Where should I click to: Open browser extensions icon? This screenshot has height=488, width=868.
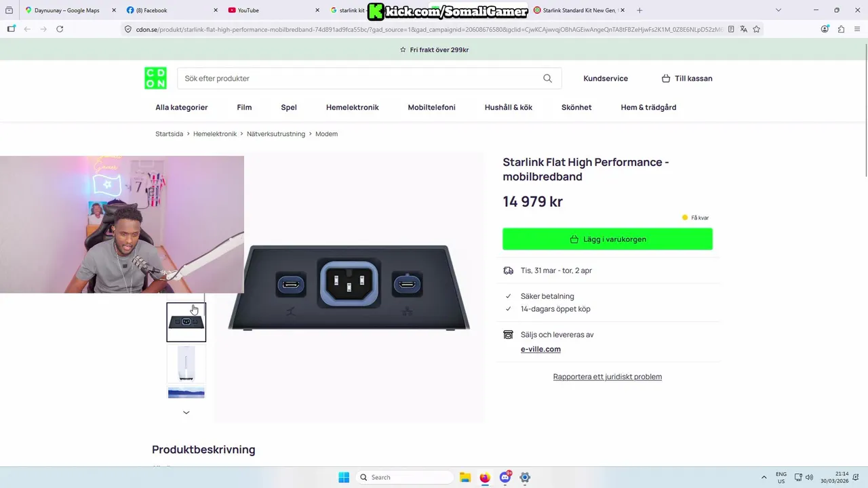841,29
